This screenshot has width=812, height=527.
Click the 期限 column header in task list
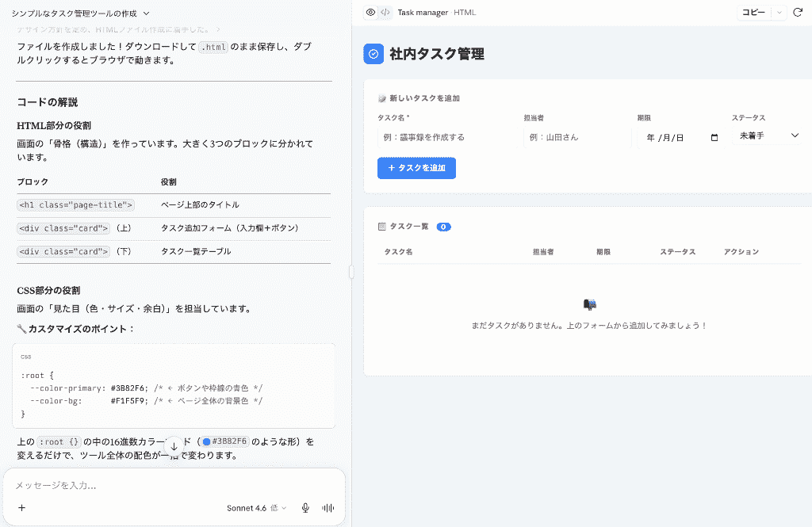pos(603,251)
